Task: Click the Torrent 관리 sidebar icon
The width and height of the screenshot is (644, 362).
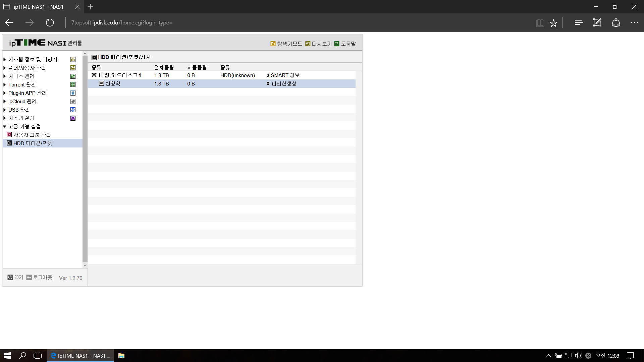Action: click(x=73, y=85)
